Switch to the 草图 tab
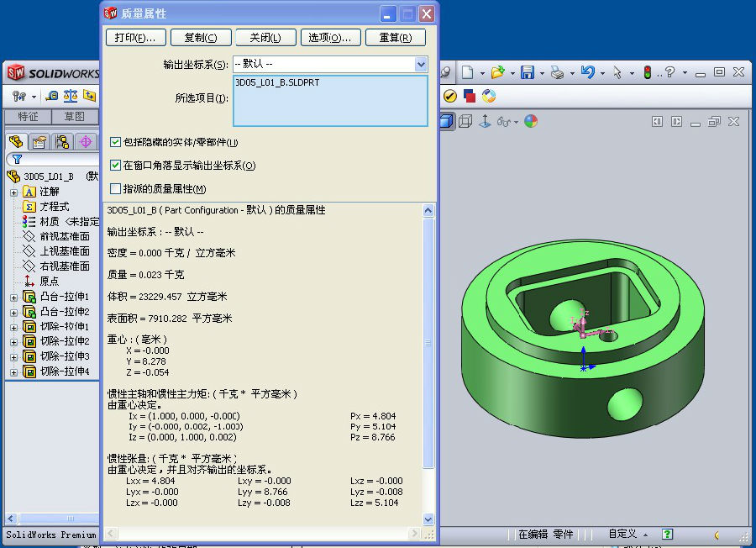This screenshot has height=548, width=756. [x=74, y=117]
